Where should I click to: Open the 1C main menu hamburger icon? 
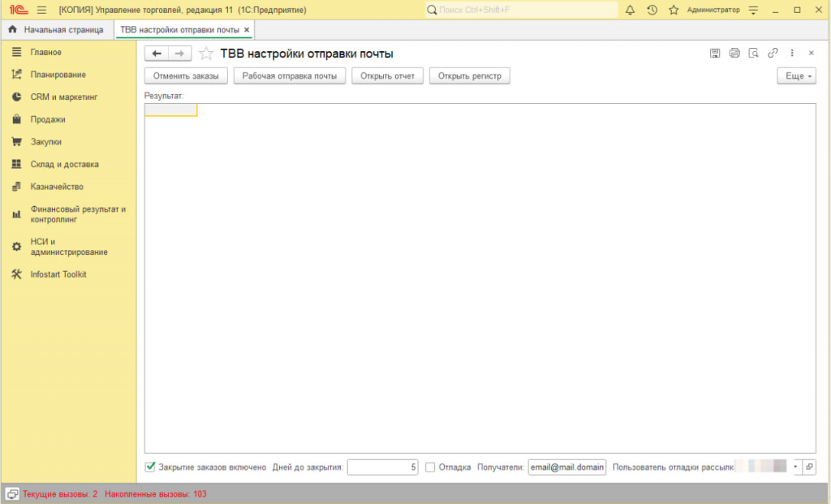(x=41, y=10)
